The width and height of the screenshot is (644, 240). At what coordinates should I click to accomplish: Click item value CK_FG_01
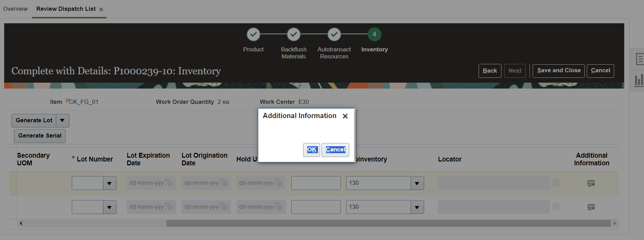point(84,102)
